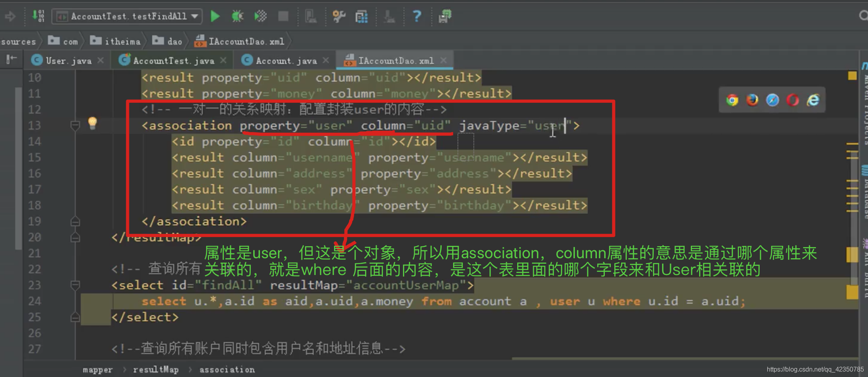
Task: Click the rightmost toolbar plugin icon
Action: pos(445,16)
